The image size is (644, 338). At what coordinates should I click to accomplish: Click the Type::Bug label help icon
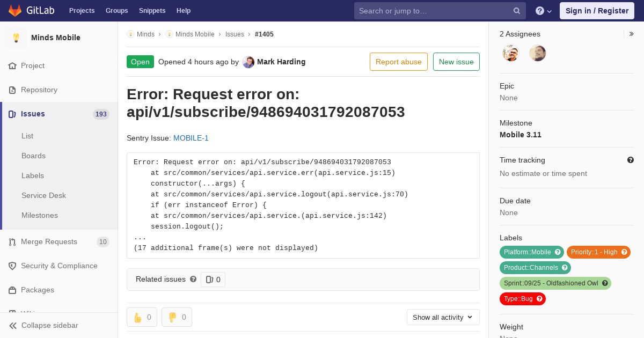539,299
